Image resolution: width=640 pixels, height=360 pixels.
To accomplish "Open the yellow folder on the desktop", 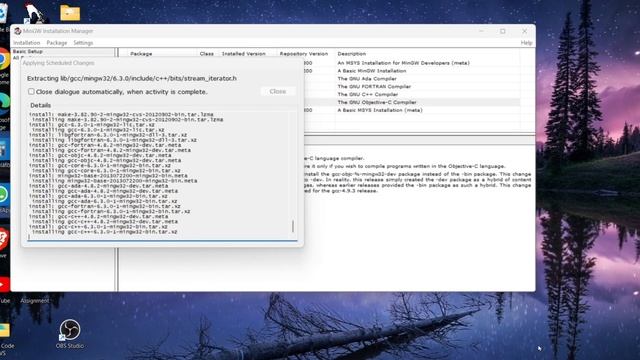I will click(70, 13).
